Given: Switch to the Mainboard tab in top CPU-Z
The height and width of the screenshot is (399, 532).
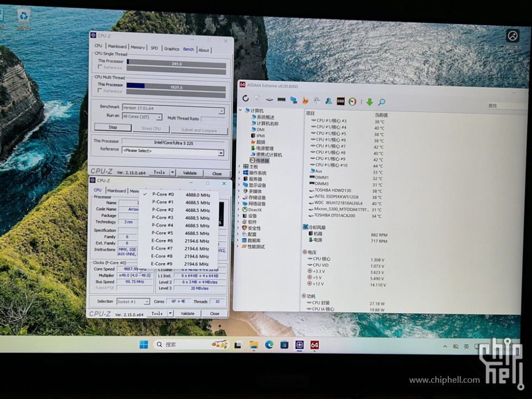Looking at the screenshot, I should (x=117, y=47).
